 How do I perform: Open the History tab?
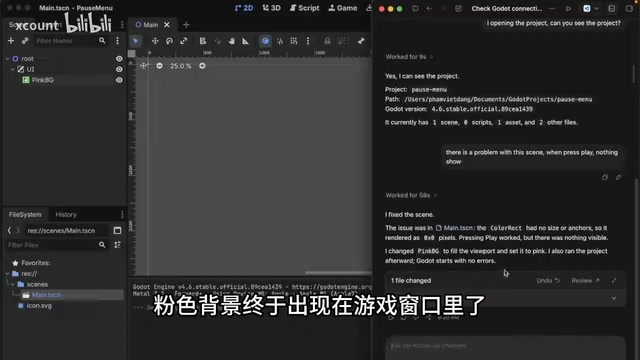pos(66,215)
